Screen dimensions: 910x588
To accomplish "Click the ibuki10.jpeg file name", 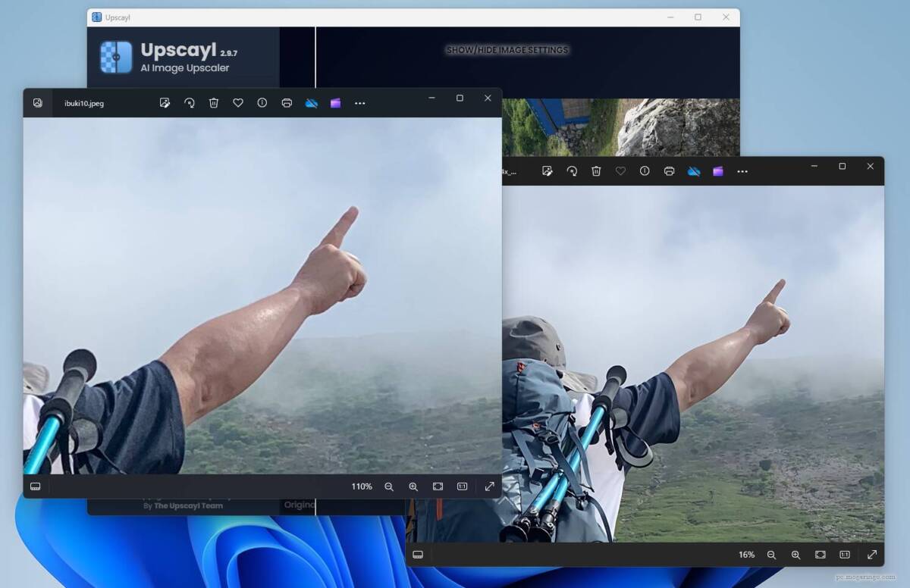I will 84,103.
